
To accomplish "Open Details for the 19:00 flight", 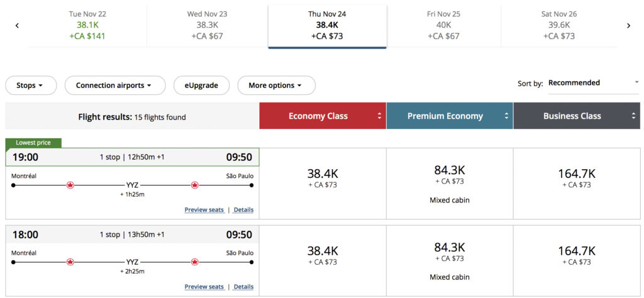I will tap(243, 210).
